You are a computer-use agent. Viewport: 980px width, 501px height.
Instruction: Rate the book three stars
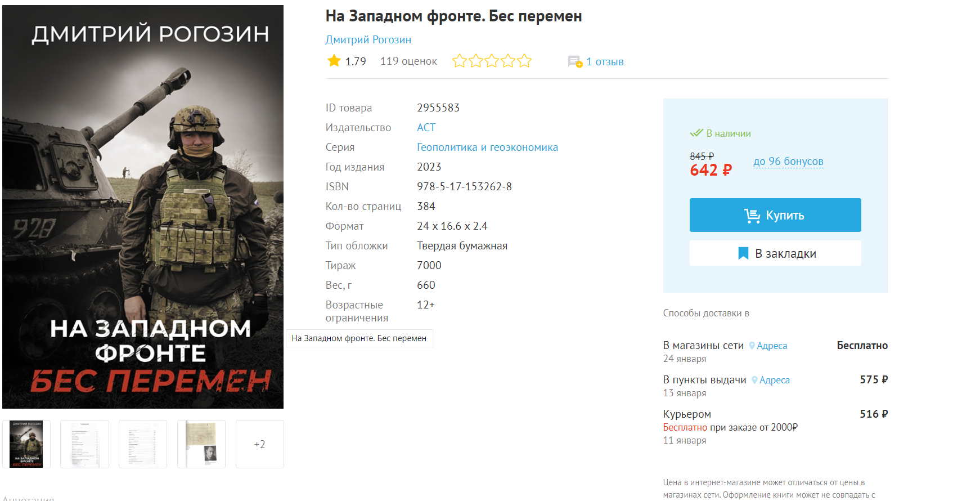coord(492,61)
